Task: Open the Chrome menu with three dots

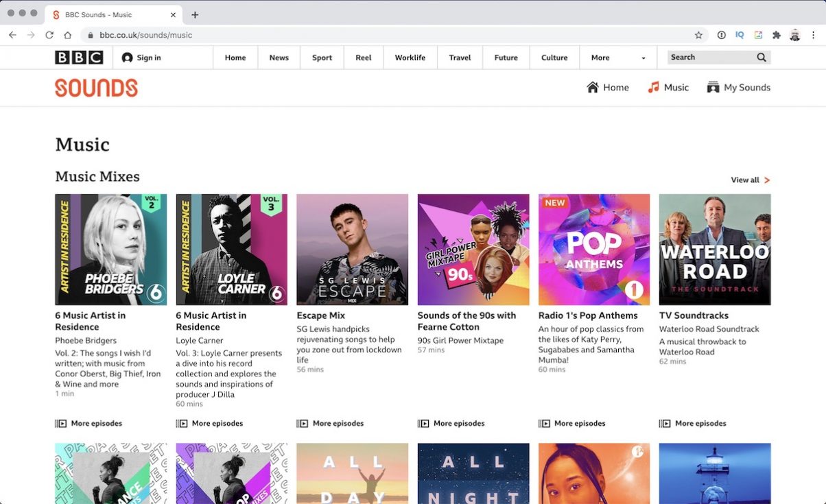Action: point(814,35)
